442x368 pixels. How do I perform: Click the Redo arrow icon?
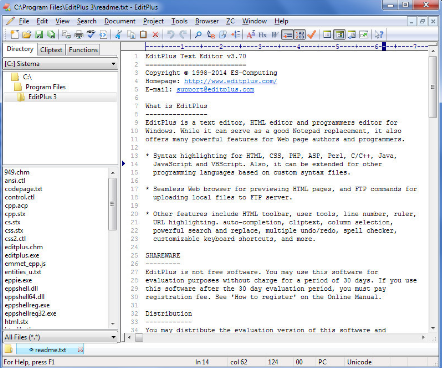183,34
